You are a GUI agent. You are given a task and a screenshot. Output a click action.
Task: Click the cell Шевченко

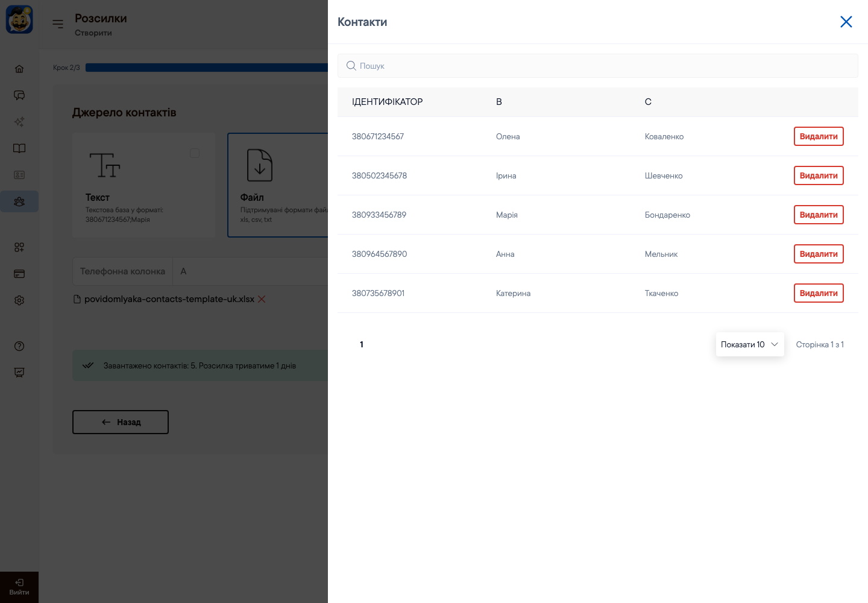pyautogui.click(x=664, y=175)
